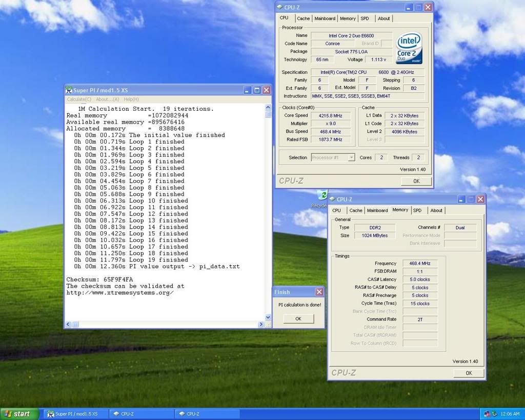This screenshot has width=525, height=420.
Task: Click the Windows Start button
Action: [19, 414]
